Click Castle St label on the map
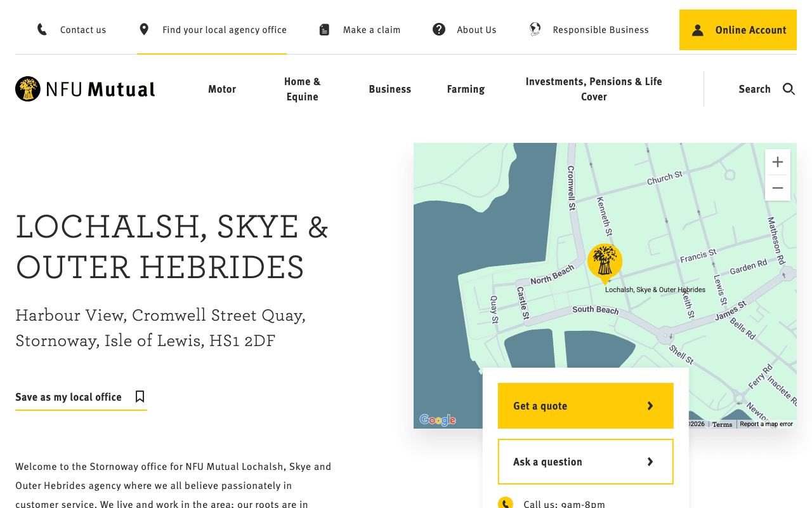The width and height of the screenshot is (812, 508). click(x=523, y=302)
